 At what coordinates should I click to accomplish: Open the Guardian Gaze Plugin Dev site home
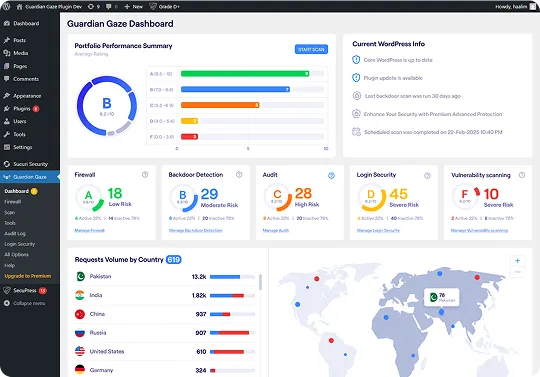tap(49, 7)
